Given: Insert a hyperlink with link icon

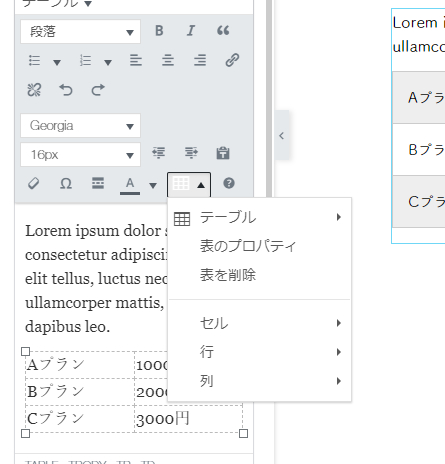Looking at the screenshot, I should click(232, 60).
